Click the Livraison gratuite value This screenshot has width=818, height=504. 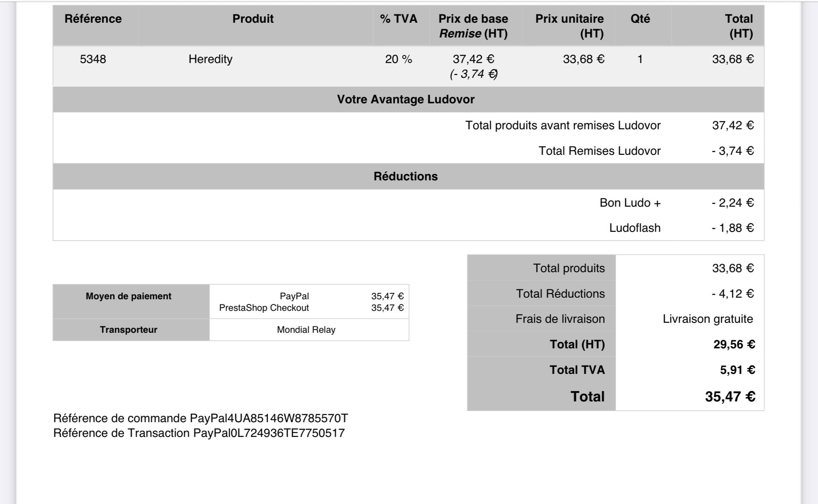(708, 319)
